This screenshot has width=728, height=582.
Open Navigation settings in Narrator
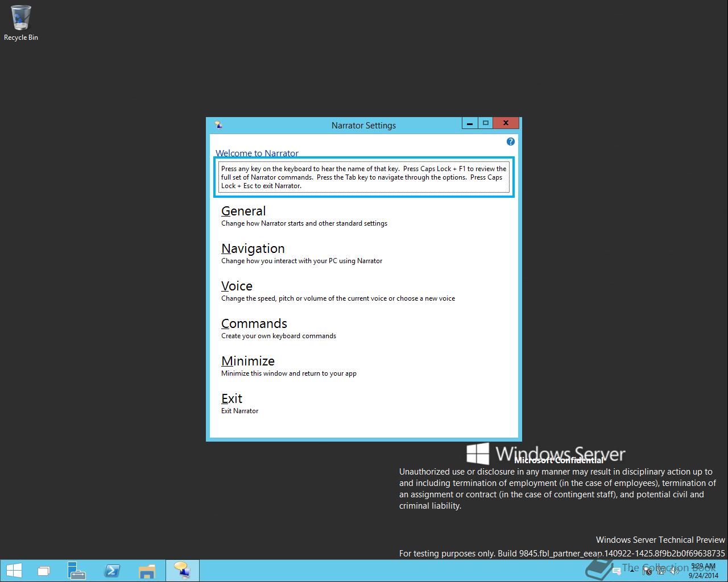click(253, 248)
